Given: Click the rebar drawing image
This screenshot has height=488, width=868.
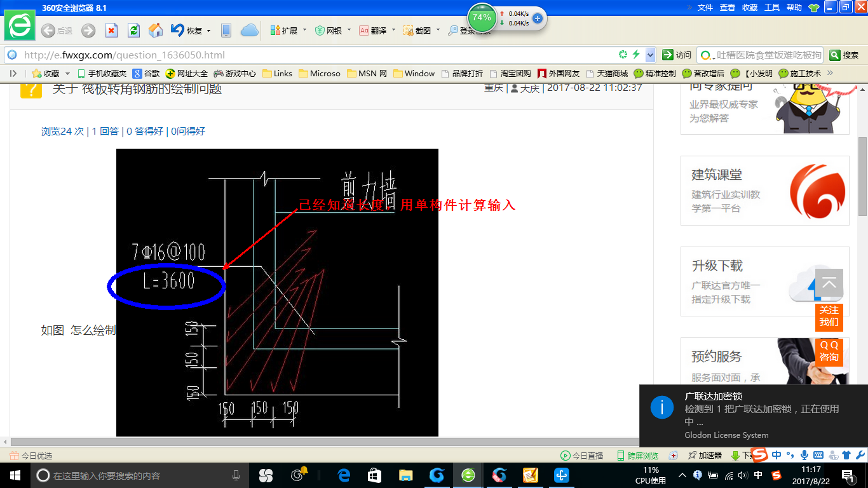Looking at the screenshot, I should tap(277, 292).
